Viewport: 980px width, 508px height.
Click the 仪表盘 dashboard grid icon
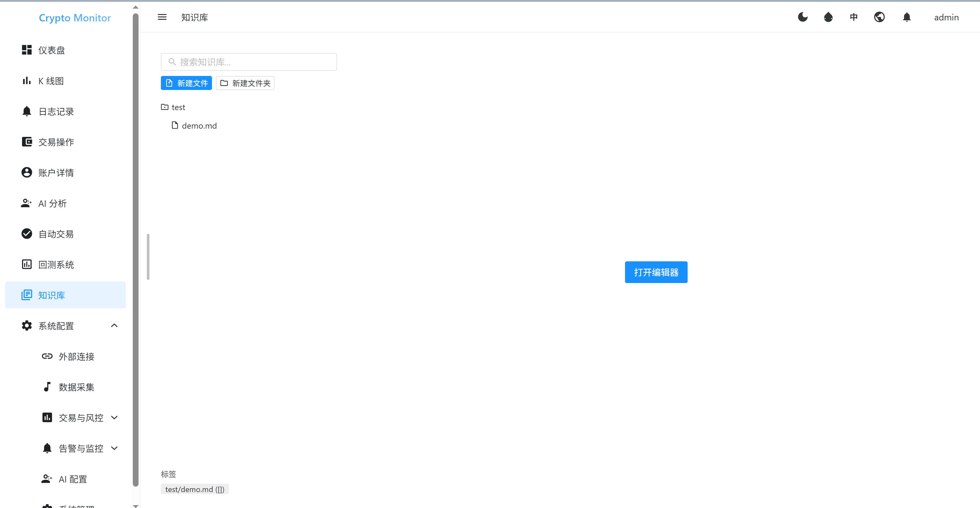[x=26, y=50]
